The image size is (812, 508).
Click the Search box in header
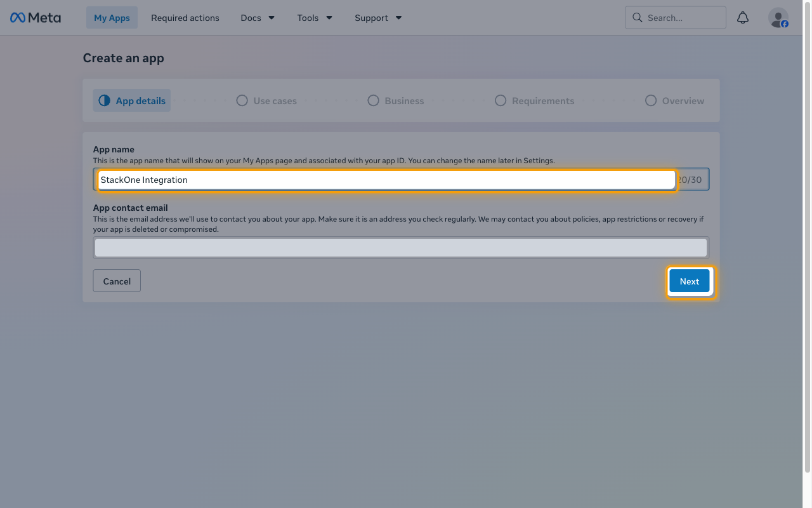tap(676, 18)
